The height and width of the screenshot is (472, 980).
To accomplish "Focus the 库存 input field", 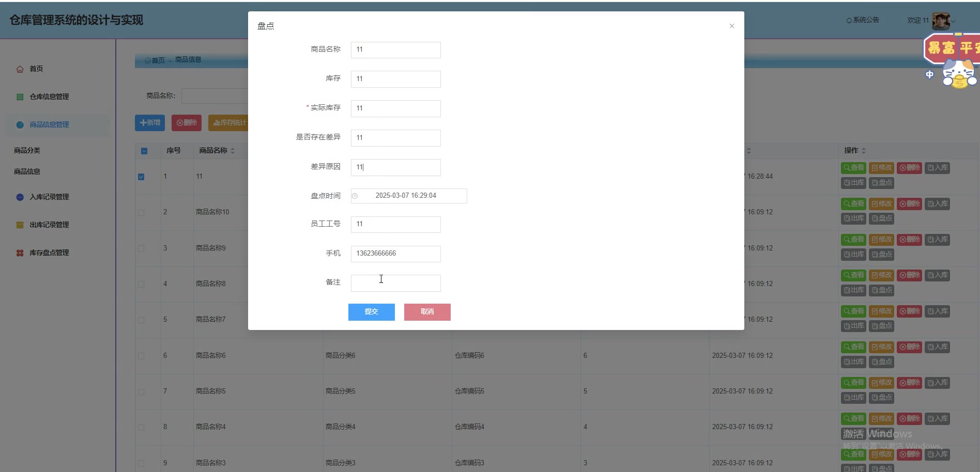I will [396, 79].
